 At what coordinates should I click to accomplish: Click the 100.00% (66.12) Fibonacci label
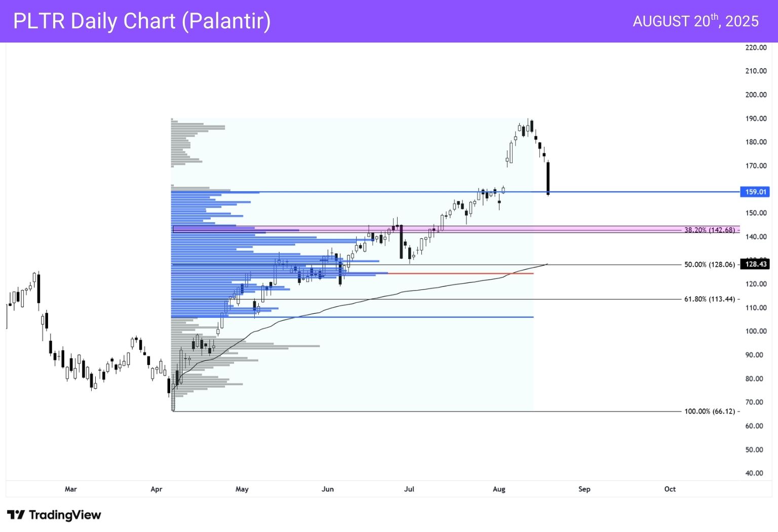(709, 411)
